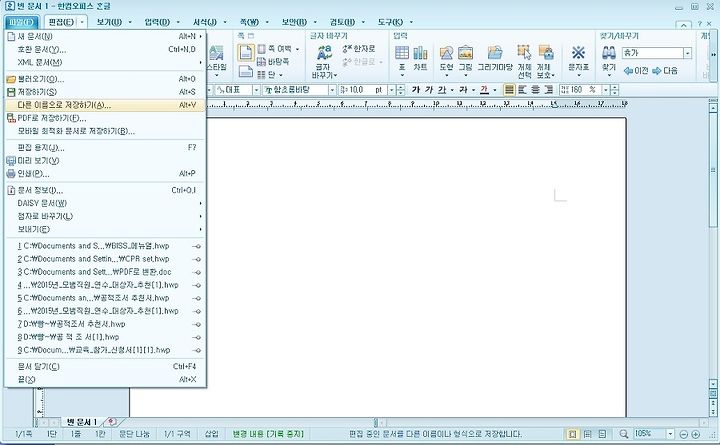Open the 보기 menu tab
The image size is (720, 445).
coord(109,22)
